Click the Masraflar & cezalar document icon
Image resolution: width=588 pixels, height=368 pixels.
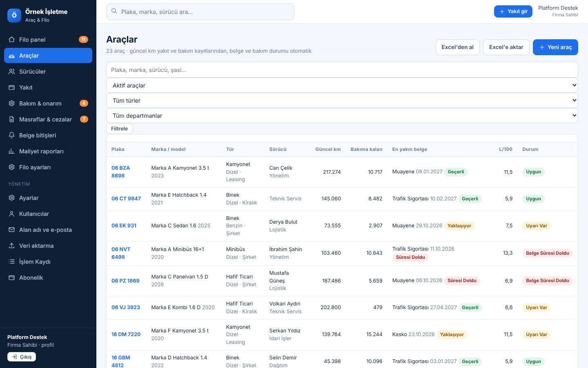coord(11,119)
